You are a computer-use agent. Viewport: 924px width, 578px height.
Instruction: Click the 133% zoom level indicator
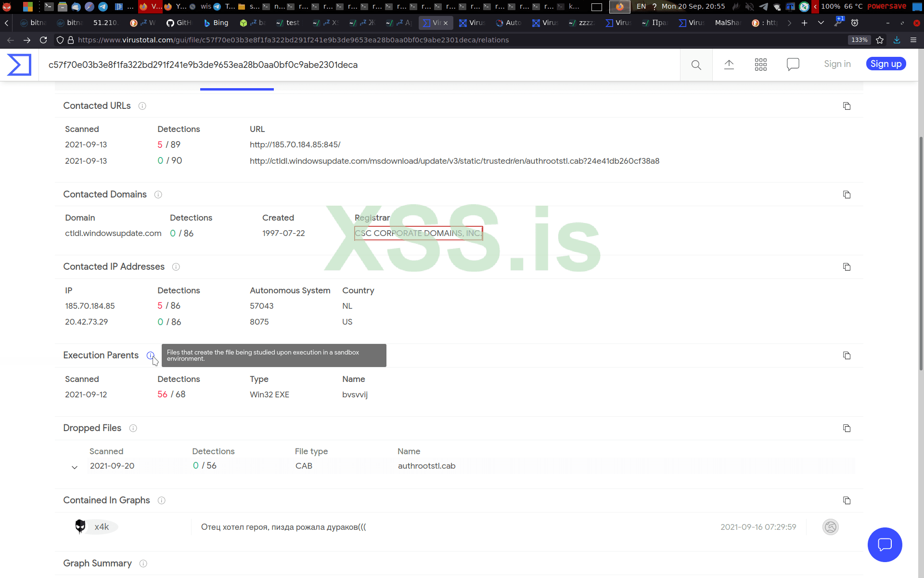[x=859, y=40]
